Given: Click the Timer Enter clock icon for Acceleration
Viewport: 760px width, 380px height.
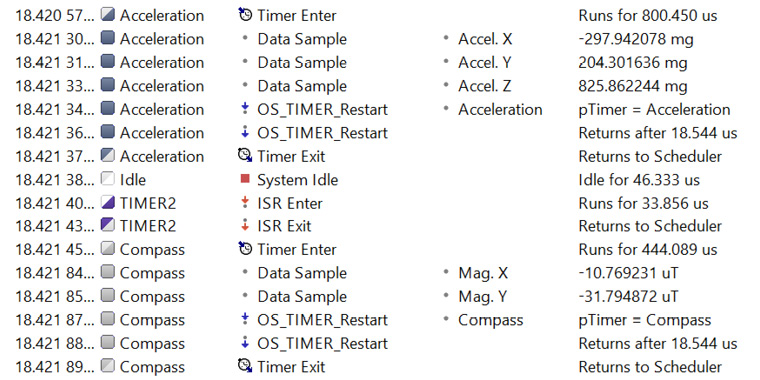Looking at the screenshot, I should click(245, 15).
